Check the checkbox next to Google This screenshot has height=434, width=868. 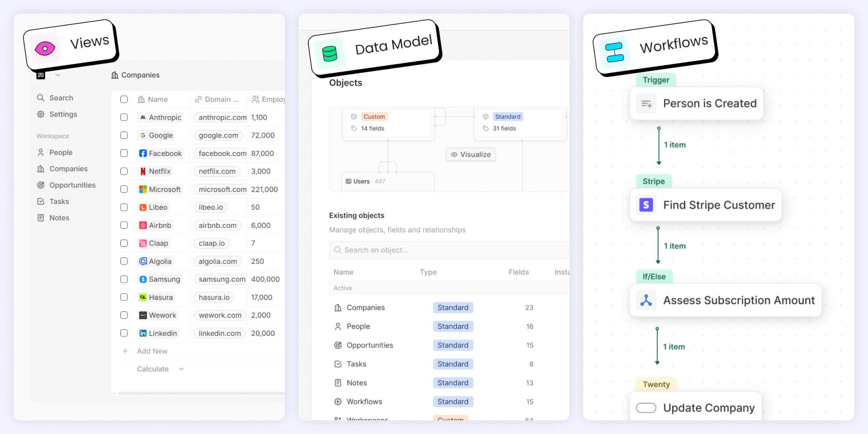pyautogui.click(x=124, y=135)
